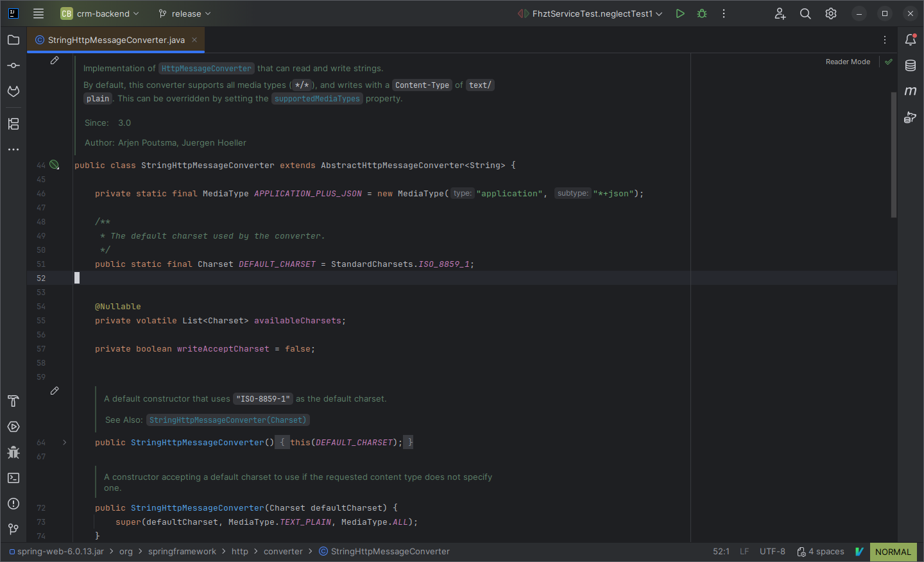Open the crm-backend project dropdown

(100, 13)
